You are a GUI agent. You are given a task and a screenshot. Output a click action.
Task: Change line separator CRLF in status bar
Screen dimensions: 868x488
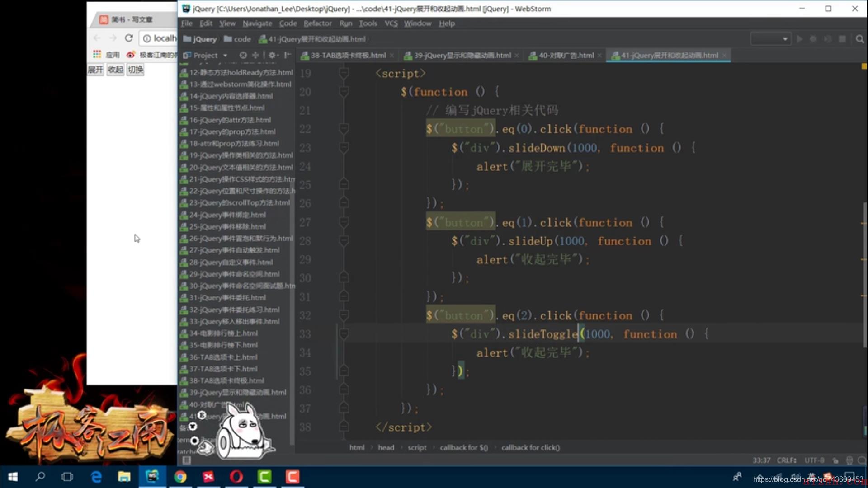pos(787,460)
